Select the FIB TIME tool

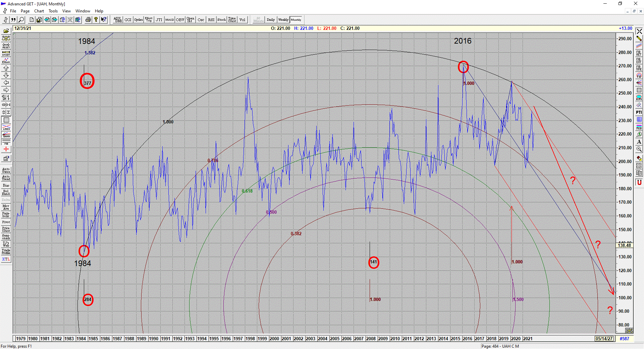coord(639,68)
